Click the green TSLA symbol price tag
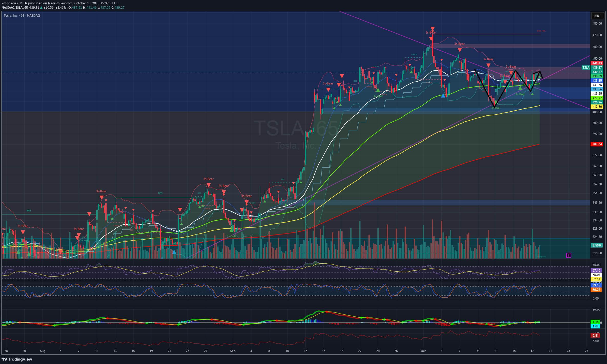The width and height of the screenshot is (607, 364). tap(586, 68)
